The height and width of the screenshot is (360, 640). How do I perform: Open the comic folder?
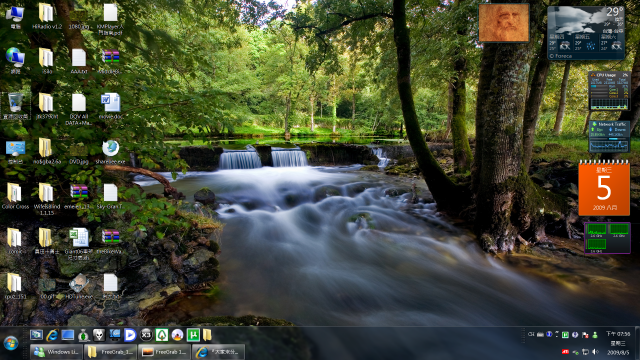[15, 241]
